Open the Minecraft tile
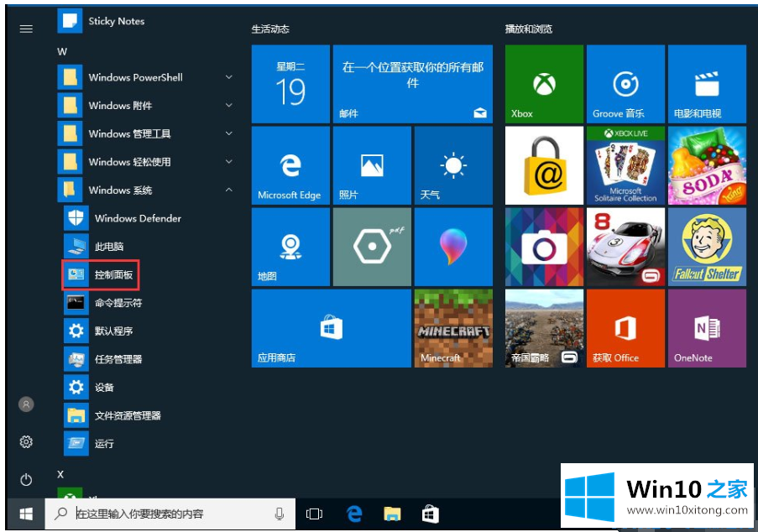Image resolution: width=758 pixels, height=532 pixels. 453,329
